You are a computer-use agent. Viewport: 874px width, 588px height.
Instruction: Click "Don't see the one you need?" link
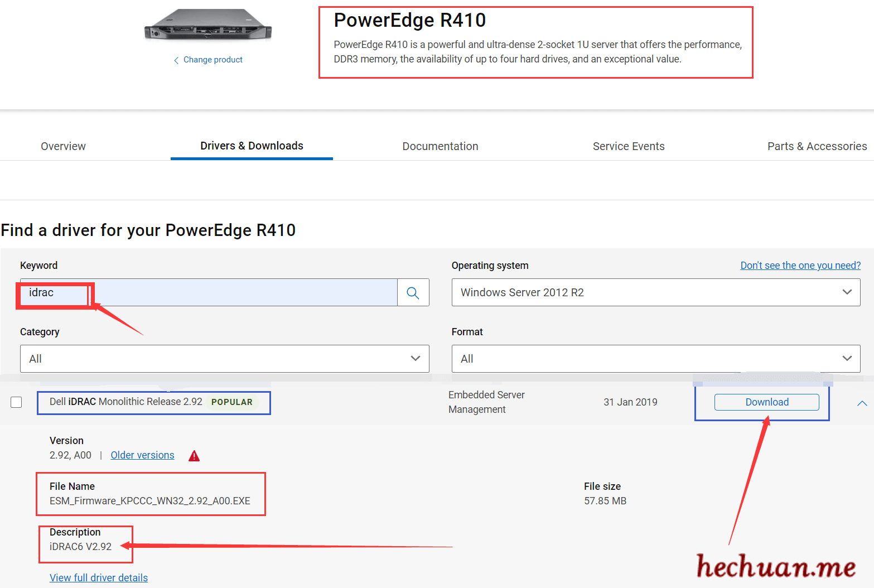800,266
